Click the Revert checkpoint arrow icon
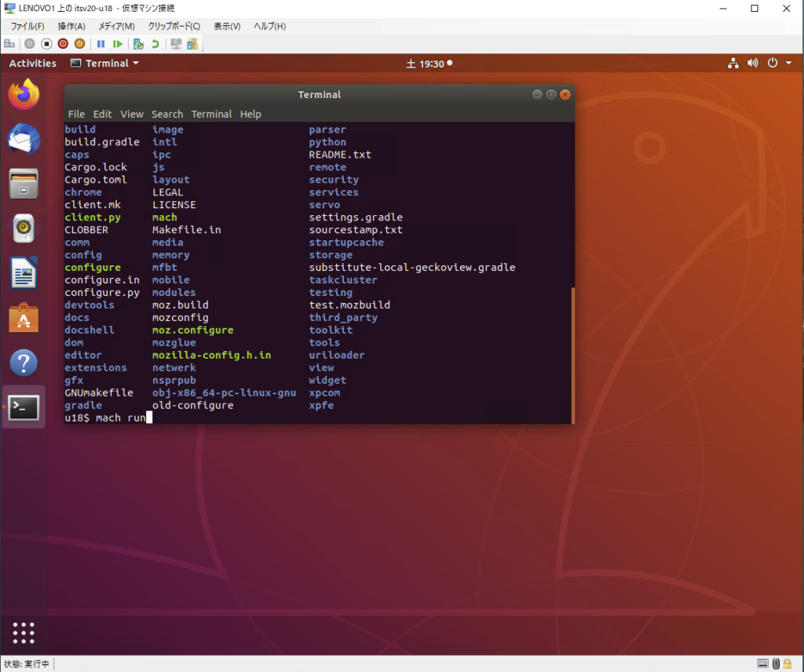Viewport: 804px width, 672px height. coord(155,44)
